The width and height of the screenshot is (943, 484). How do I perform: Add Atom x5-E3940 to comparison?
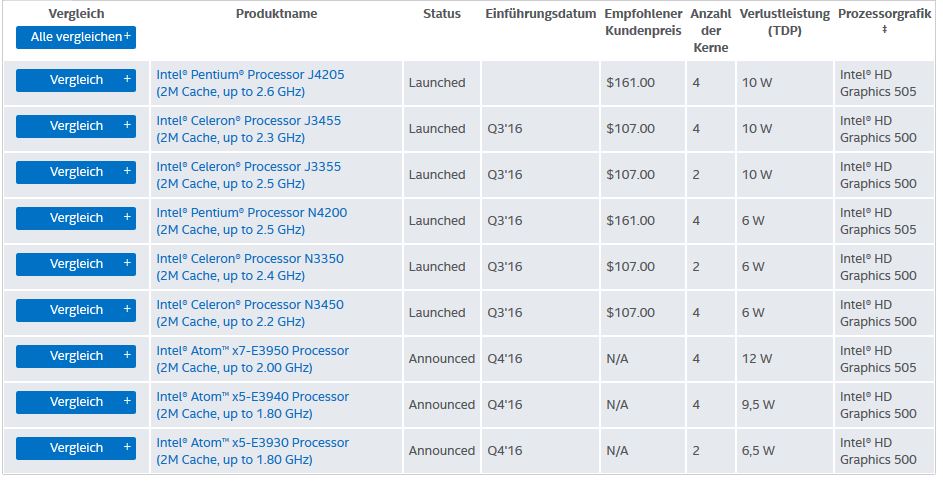pyautogui.click(x=76, y=402)
